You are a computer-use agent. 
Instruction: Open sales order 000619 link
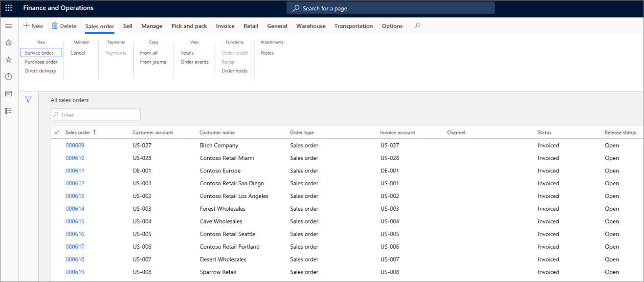[75, 272]
